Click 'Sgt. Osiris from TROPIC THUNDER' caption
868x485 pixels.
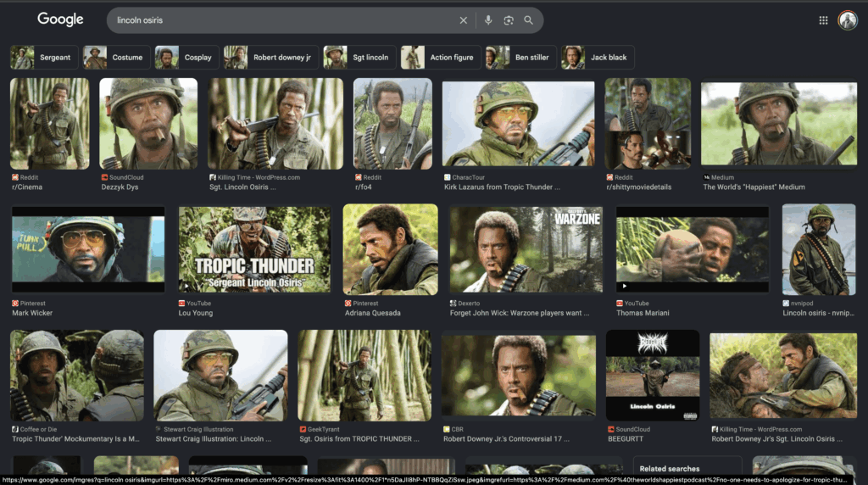359,439
